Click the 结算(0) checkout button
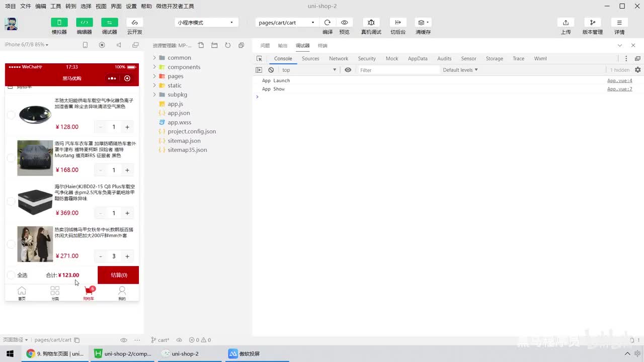The height and width of the screenshot is (362, 644). pos(118,275)
